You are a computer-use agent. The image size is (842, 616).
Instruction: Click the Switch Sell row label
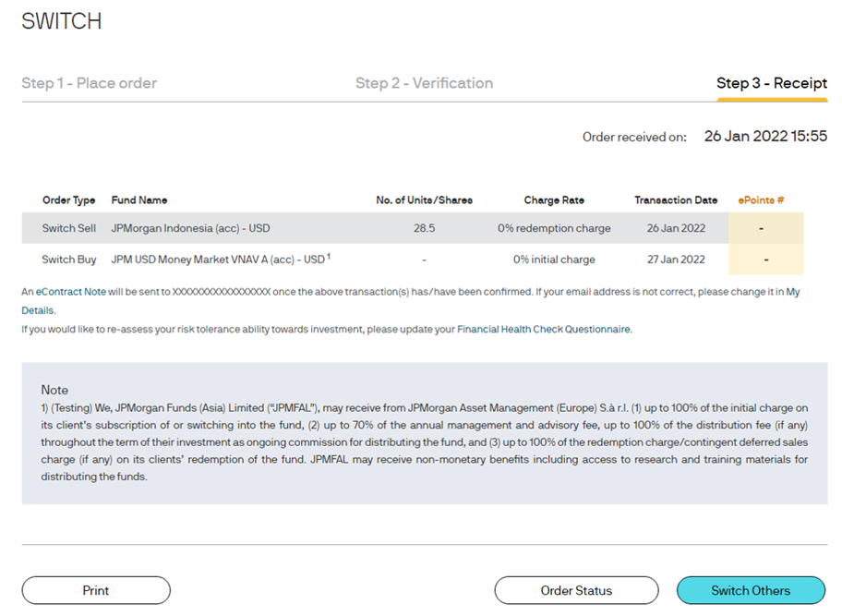pos(68,228)
